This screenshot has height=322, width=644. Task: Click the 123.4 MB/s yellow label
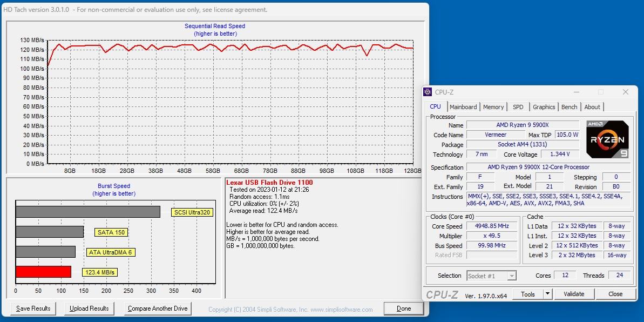100,272
